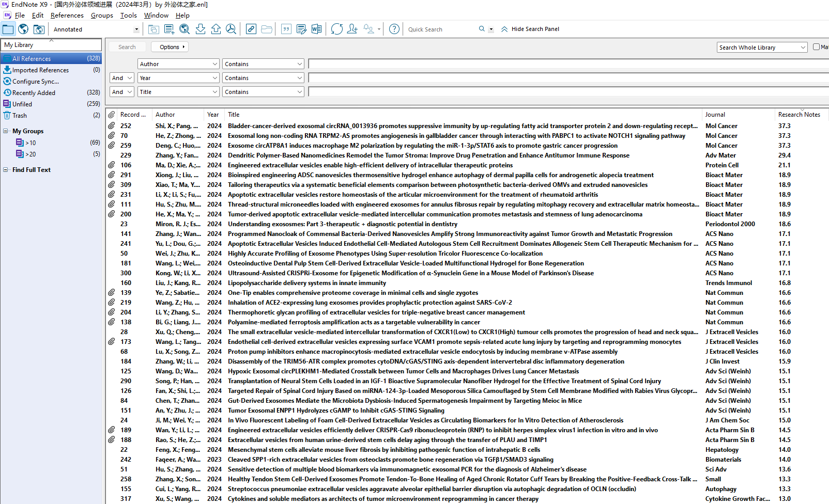Select Imported References group

(x=51, y=70)
